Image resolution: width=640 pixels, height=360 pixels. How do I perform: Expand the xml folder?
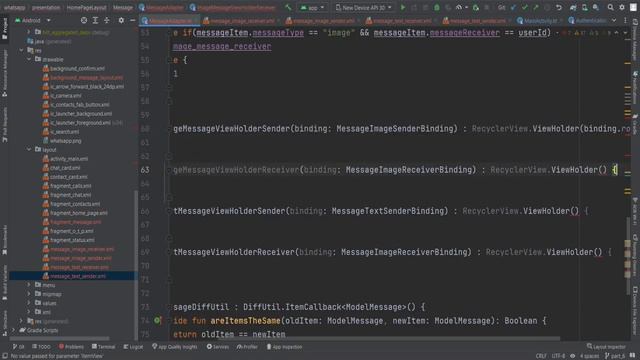[29, 312]
